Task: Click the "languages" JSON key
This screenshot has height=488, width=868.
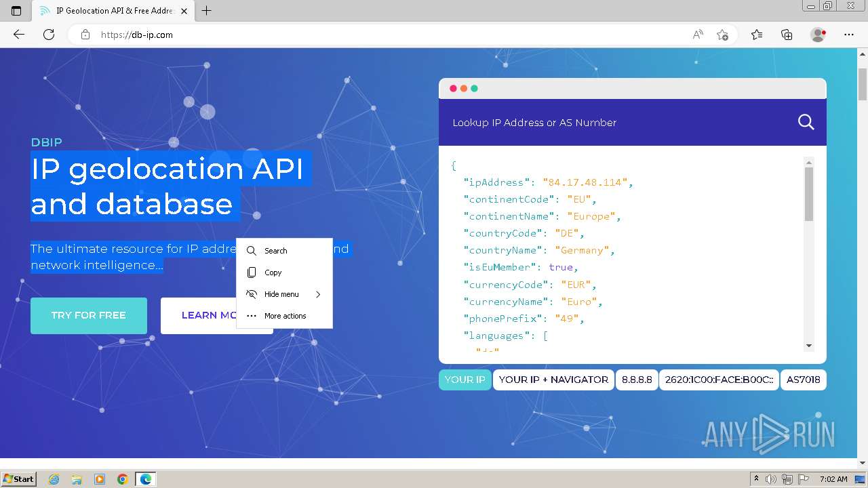Action: 497,335
